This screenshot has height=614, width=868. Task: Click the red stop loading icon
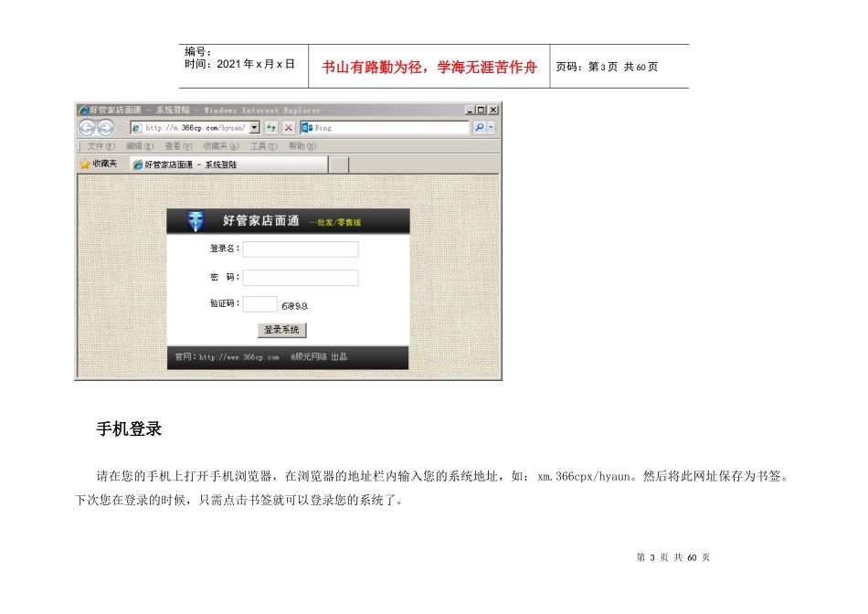click(289, 128)
